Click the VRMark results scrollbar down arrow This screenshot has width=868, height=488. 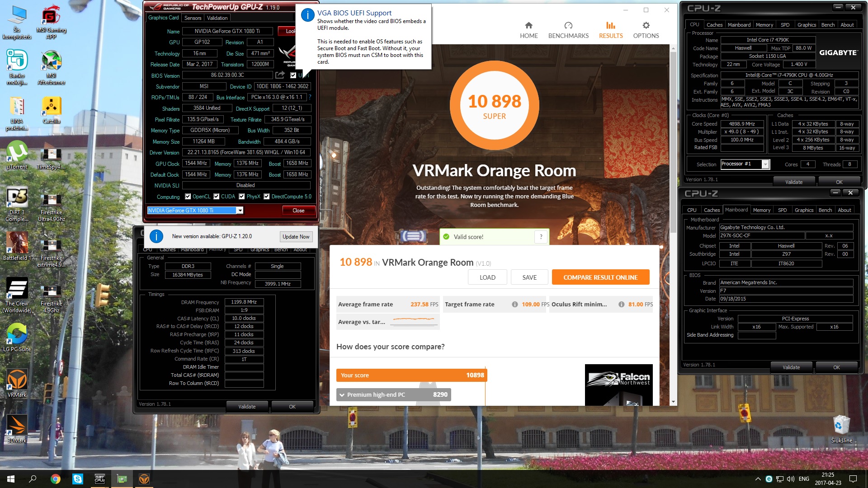673,401
